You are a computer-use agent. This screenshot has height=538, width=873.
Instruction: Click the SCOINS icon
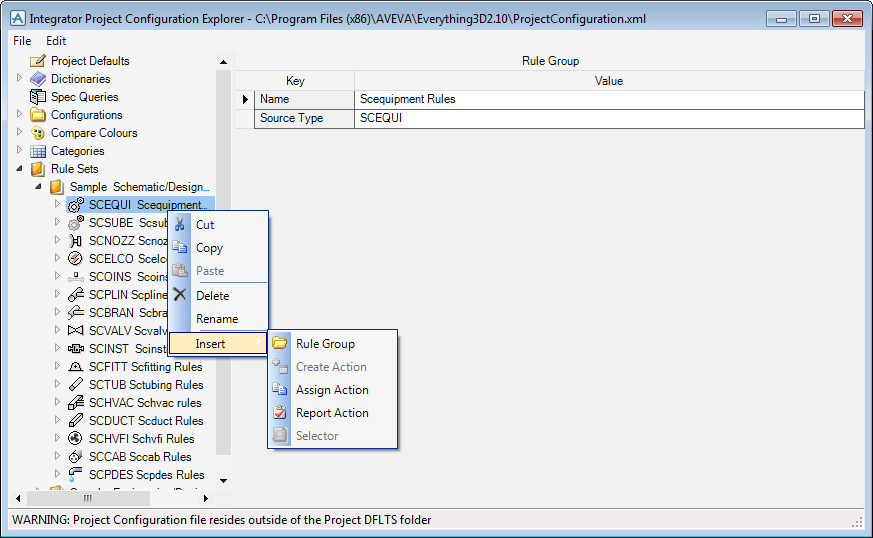(x=76, y=277)
